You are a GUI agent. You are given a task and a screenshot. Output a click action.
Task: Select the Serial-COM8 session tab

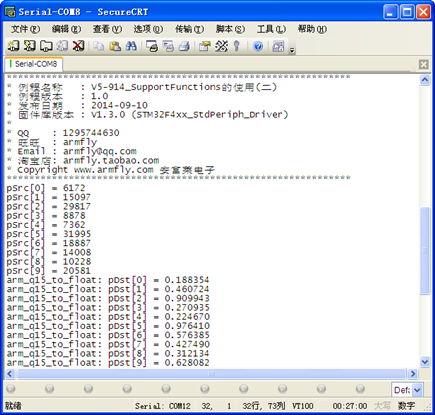point(33,64)
